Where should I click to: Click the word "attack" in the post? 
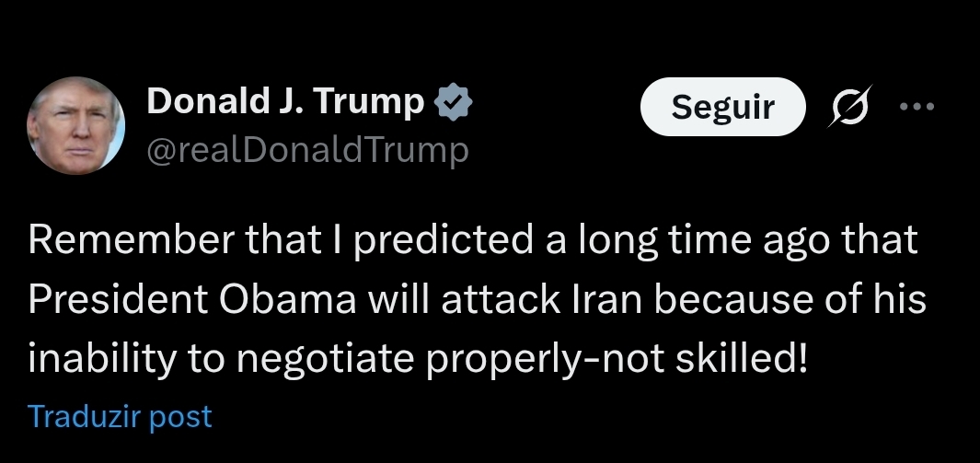[496, 299]
